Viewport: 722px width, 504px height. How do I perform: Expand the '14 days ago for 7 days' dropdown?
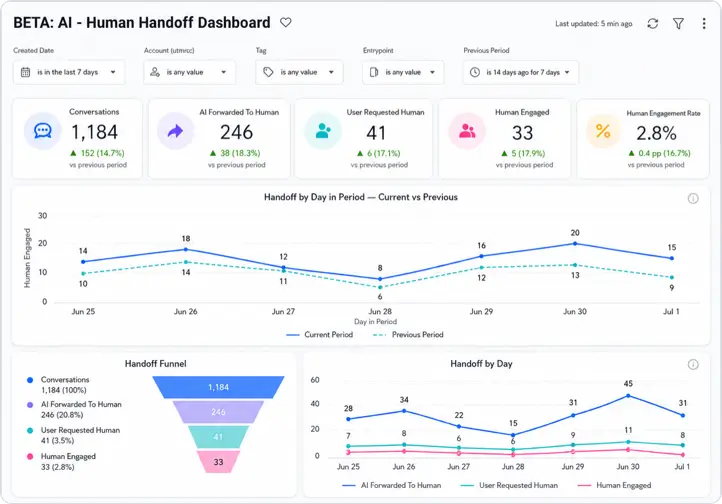coord(521,72)
